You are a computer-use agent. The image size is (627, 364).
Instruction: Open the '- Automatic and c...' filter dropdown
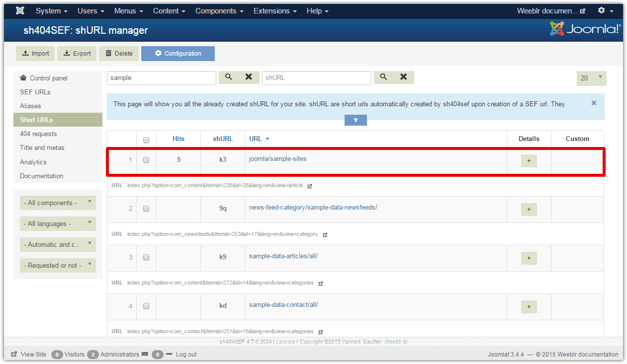click(x=58, y=244)
